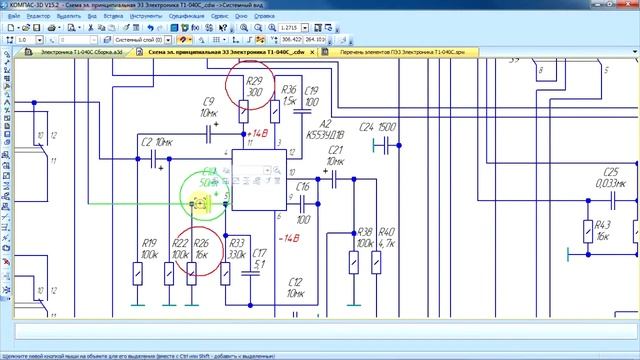Open the variables f(x) icon
The width and height of the screenshot is (640, 360).
pyautogui.click(x=195, y=28)
